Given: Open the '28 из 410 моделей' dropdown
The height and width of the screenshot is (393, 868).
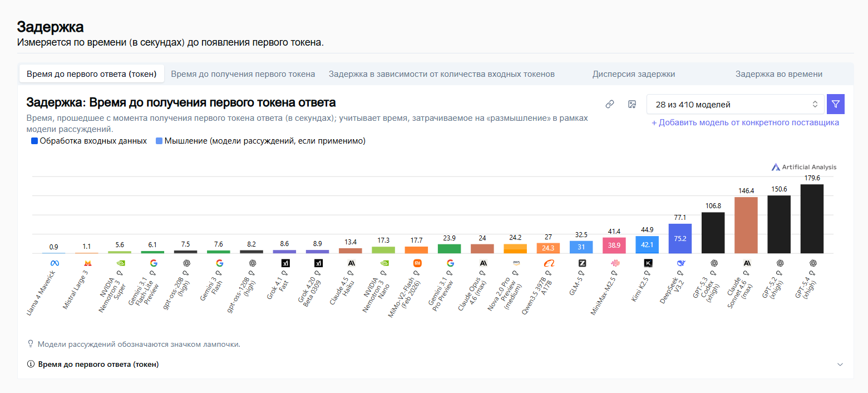Looking at the screenshot, I should pyautogui.click(x=736, y=104).
